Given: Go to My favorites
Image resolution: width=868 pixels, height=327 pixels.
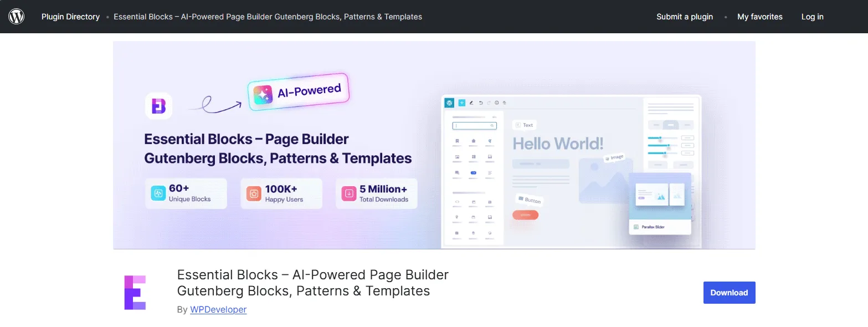Looking at the screenshot, I should 760,17.
